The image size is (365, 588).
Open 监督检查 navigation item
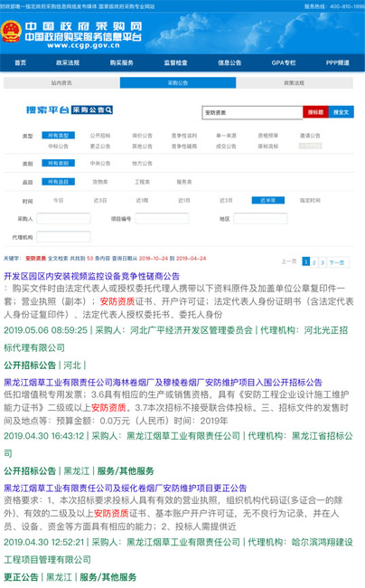[175, 62]
